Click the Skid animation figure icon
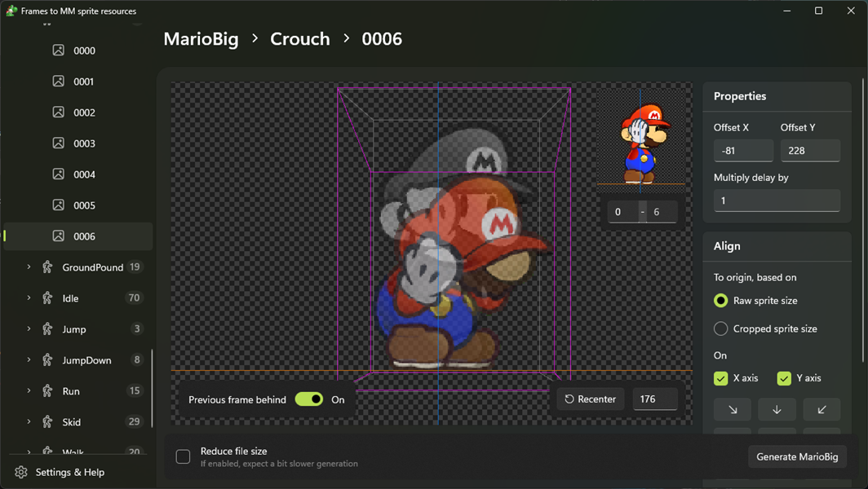 [47, 422]
